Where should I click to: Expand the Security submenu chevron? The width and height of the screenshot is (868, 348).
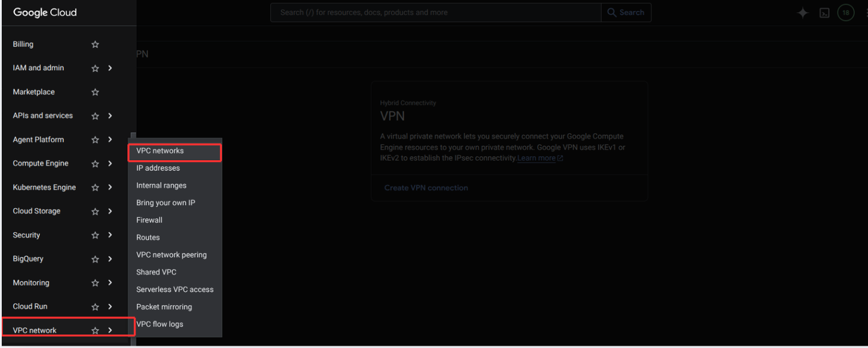(110, 235)
